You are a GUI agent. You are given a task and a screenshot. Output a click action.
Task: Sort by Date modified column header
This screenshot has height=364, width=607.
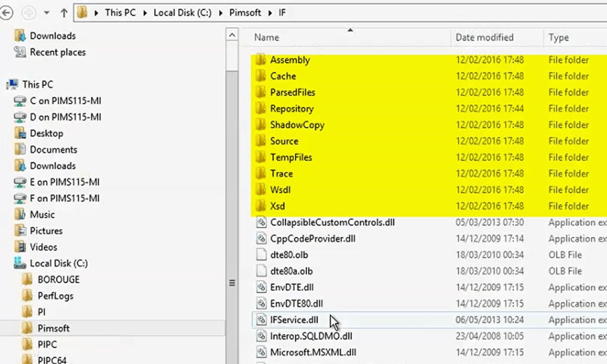click(x=484, y=37)
